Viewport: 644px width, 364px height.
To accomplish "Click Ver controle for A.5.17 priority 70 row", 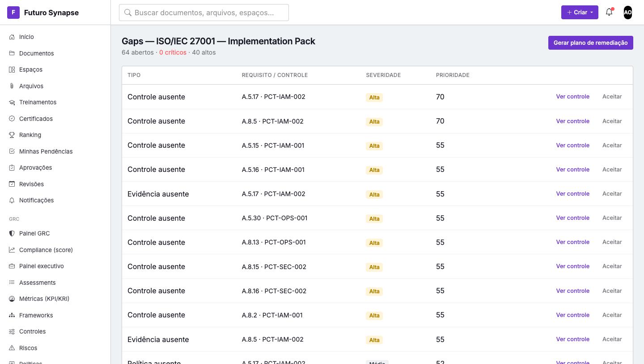I will click(x=572, y=96).
